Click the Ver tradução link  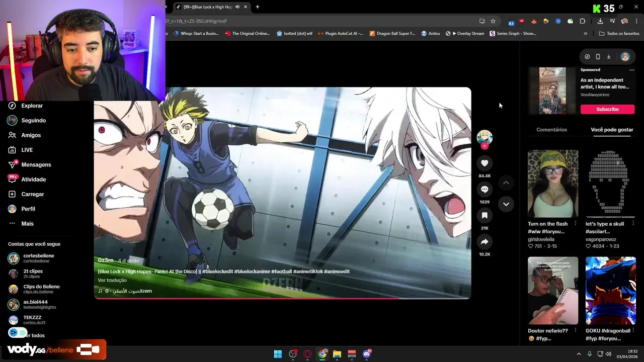coord(112,280)
